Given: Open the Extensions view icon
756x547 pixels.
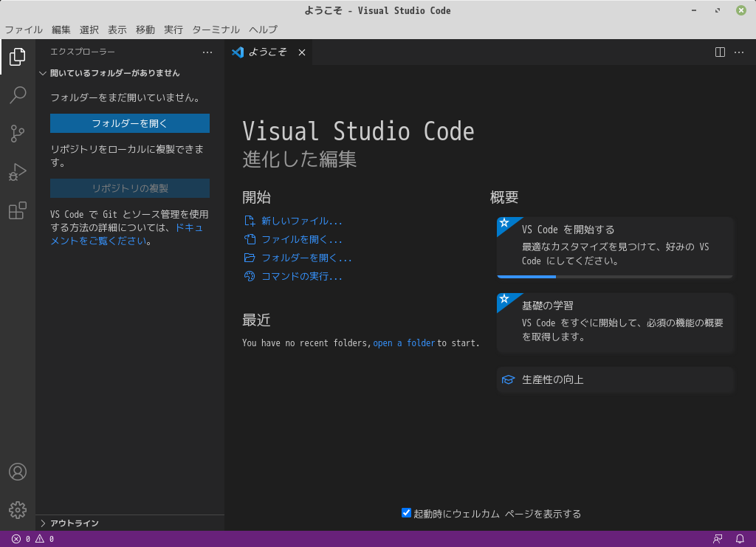Looking at the screenshot, I should tap(18, 210).
